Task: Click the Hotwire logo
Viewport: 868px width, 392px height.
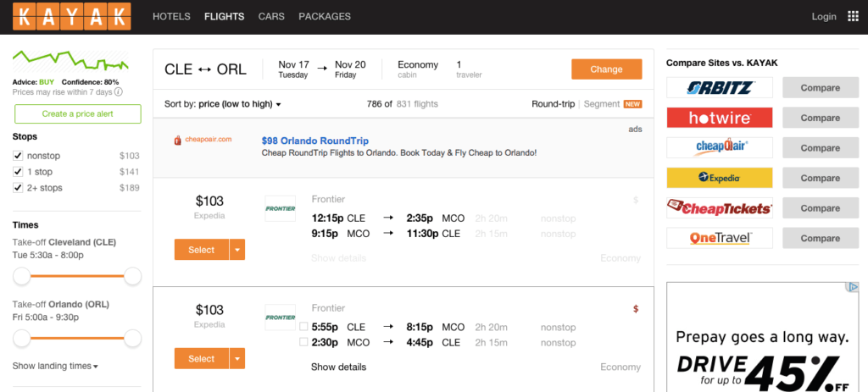Action: point(720,118)
